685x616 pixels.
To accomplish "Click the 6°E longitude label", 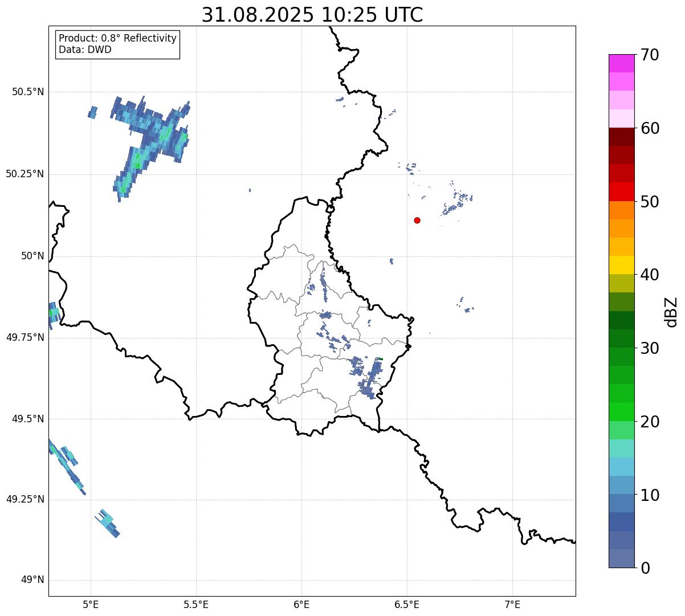I will tap(301, 604).
